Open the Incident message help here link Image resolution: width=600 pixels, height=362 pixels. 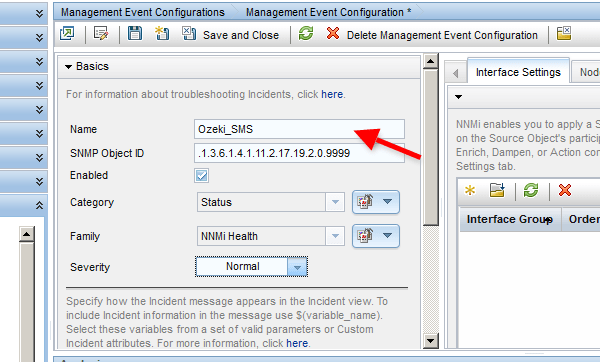click(297, 343)
